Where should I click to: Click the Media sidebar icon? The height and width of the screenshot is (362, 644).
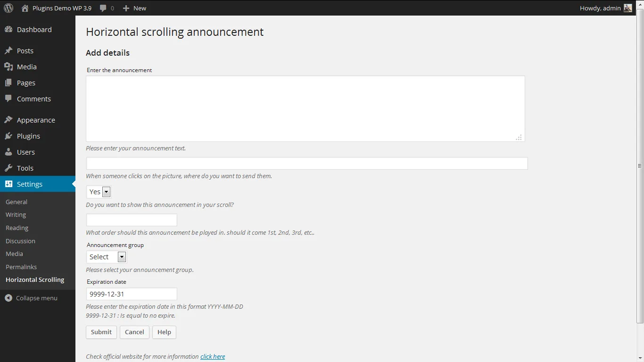(x=8, y=66)
